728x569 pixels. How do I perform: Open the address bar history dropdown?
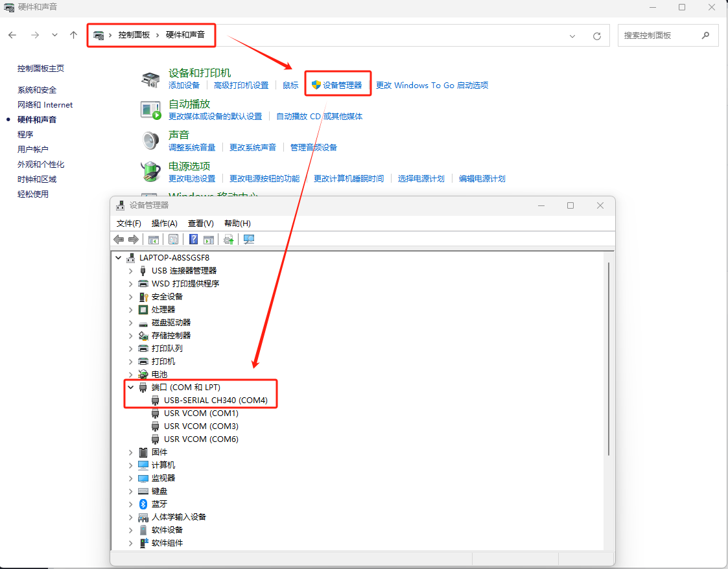572,36
